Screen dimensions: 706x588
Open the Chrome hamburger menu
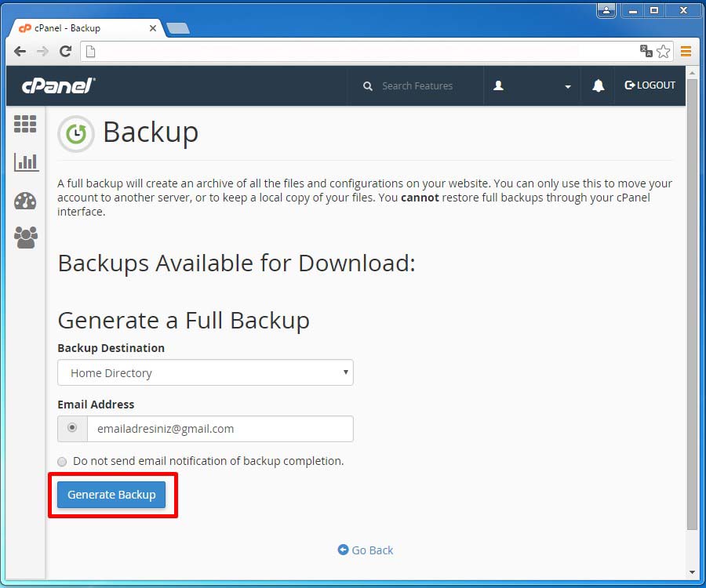click(x=686, y=52)
